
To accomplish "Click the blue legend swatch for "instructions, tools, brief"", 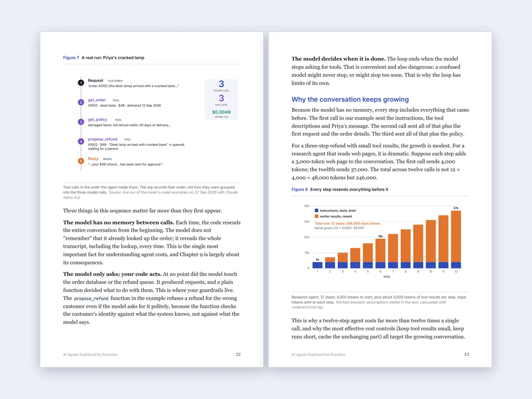I will tap(316, 211).
